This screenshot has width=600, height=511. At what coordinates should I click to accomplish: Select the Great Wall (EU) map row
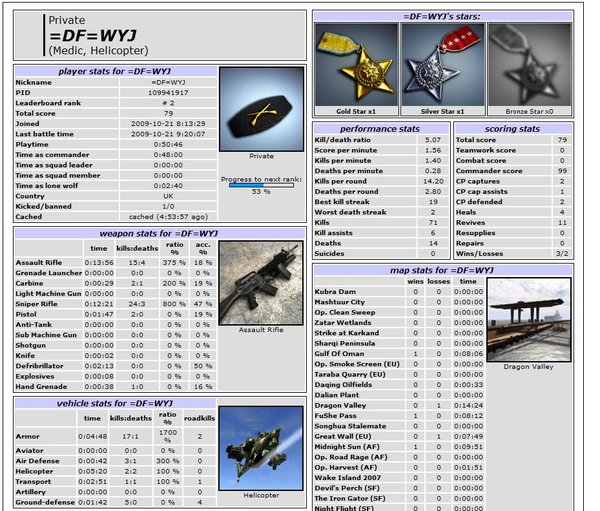[x=399, y=436]
